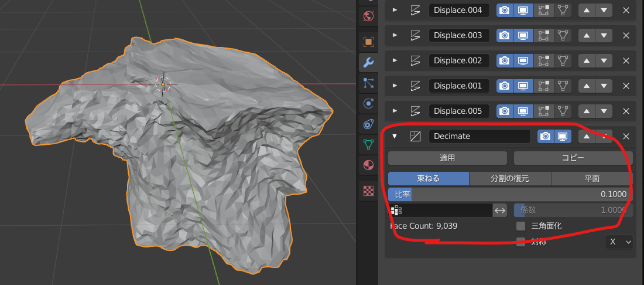
Task: Click the Face Count: 9,039 text
Action: tap(423, 226)
